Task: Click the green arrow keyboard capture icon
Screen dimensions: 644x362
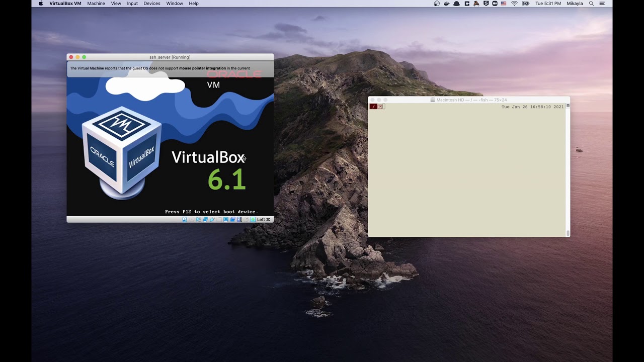Action: pos(253,219)
